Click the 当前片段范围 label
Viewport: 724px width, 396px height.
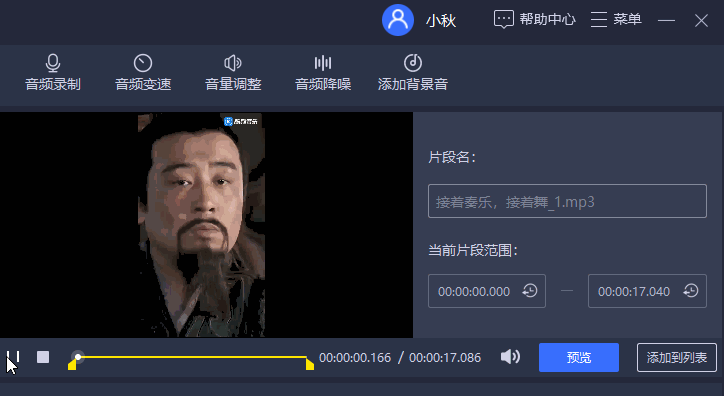click(473, 251)
